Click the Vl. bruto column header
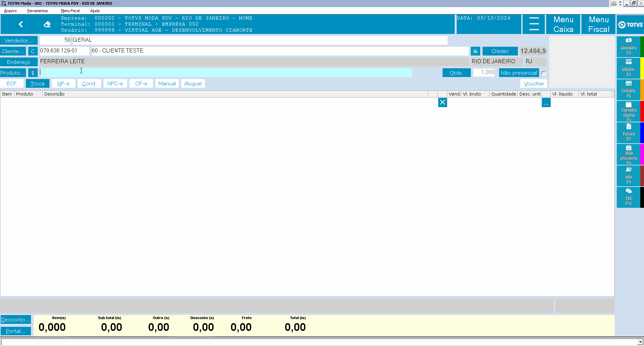 (x=476, y=94)
